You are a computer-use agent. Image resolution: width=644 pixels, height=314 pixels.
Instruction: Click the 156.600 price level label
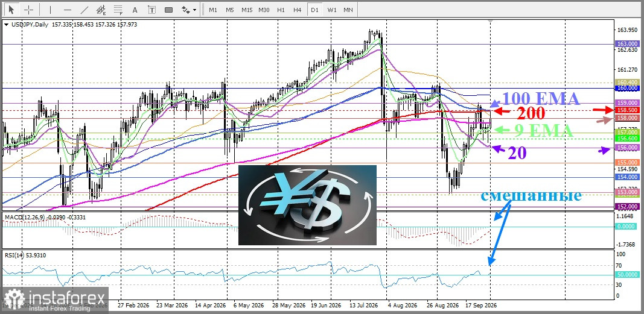[x=627, y=139]
